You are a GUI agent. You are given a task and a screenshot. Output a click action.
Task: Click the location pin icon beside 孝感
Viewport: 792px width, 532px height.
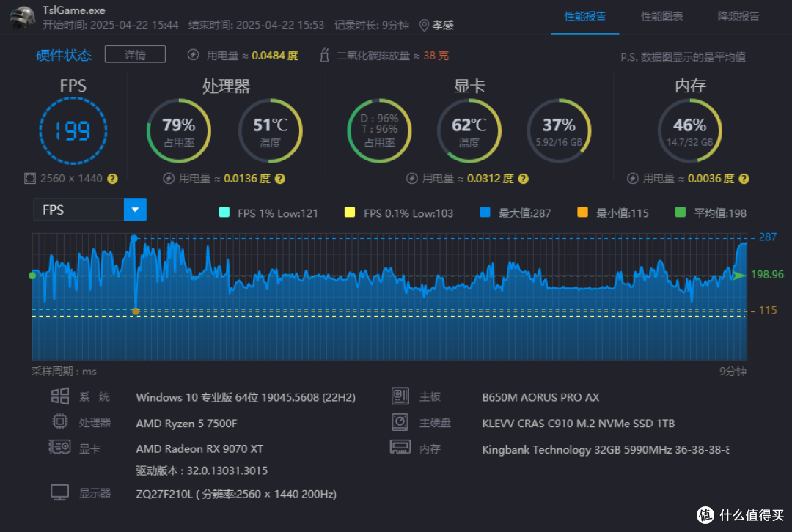pyautogui.click(x=425, y=25)
